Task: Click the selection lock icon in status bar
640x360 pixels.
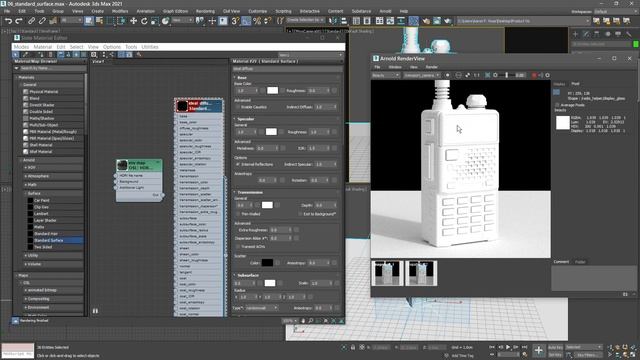Action: click(x=353, y=347)
